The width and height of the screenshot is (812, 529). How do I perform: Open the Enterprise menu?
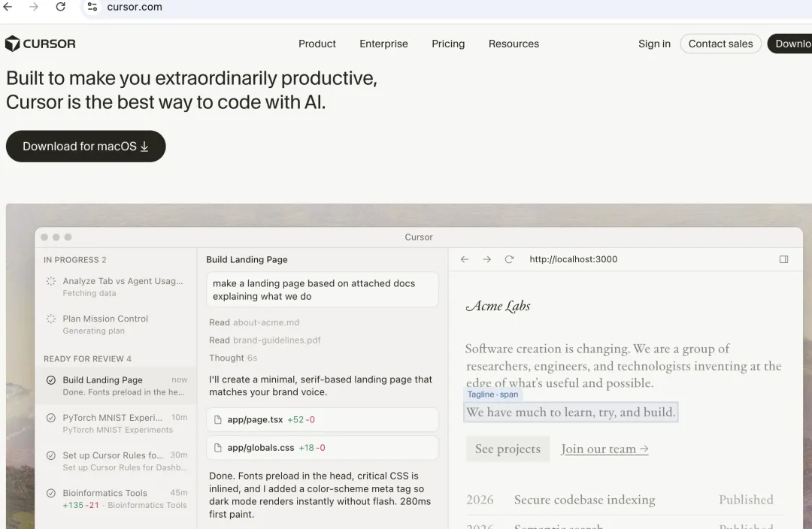[x=383, y=44]
